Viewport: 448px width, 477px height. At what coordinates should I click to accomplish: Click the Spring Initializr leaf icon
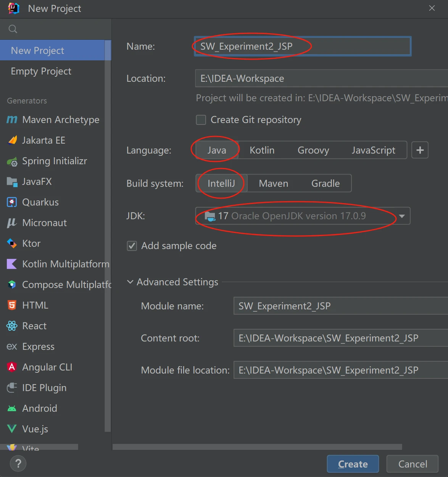tap(12, 161)
